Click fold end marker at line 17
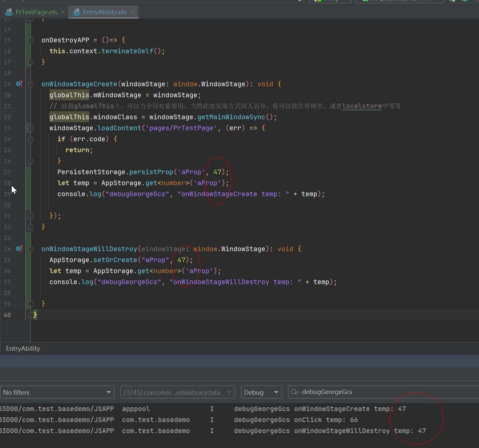This screenshot has height=448, width=479. (31, 62)
